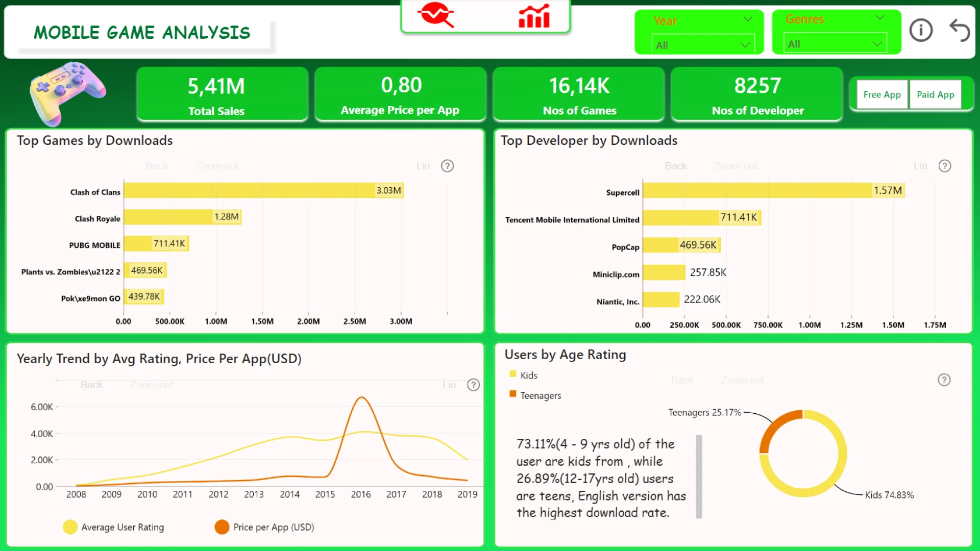
Task: Open help icon on Users by Age Rating
Action: pos(944,380)
